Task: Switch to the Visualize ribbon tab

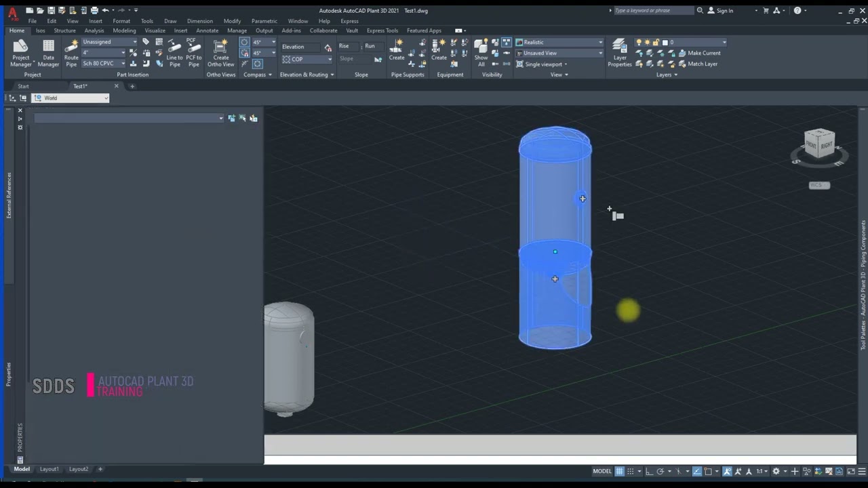Action: (x=155, y=30)
